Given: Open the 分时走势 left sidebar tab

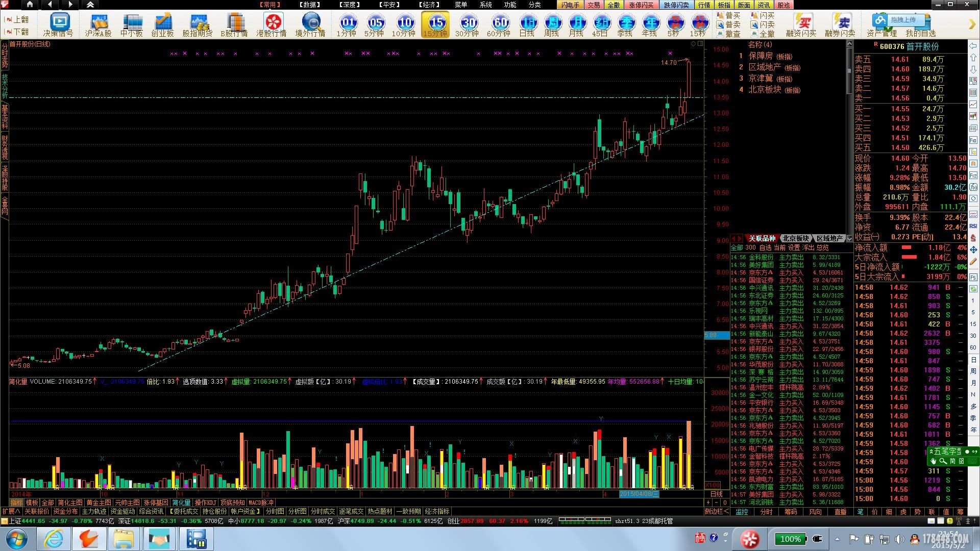Looking at the screenshot, I should pos(5,56).
